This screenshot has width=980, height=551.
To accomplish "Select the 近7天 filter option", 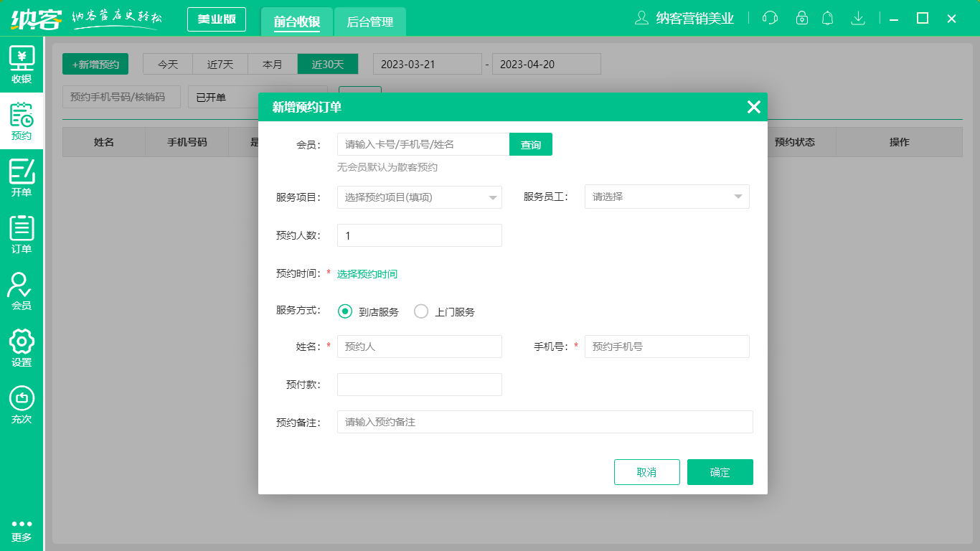I will (x=220, y=64).
